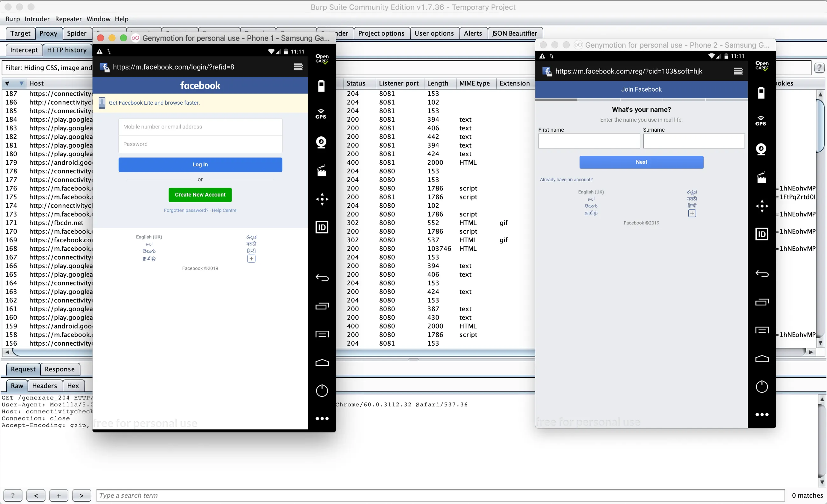Open the screencast capture widget on Phone 1
Image resolution: width=827 pixels, height=504 pixels.
(322, 170)
